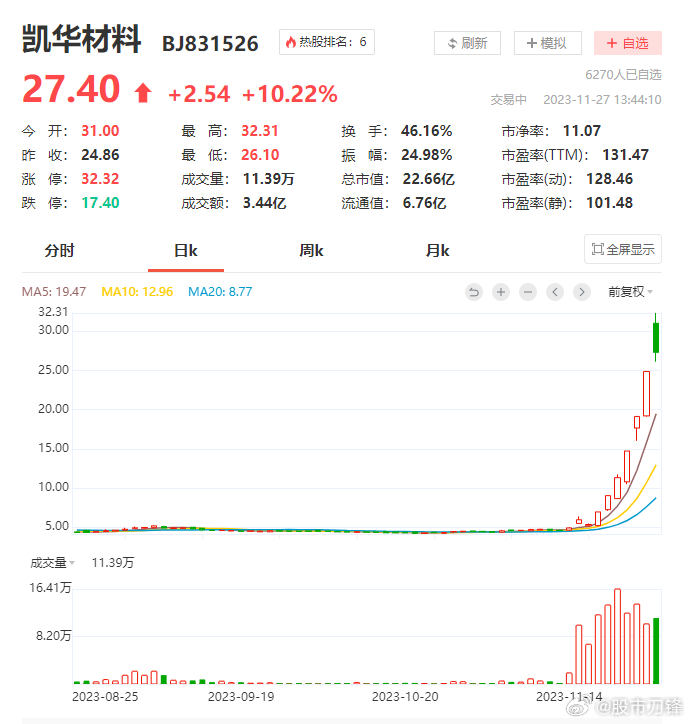Viewport: 691px width, 724px height.
Task: Click the fullscreen frame icon
Action: click(598, 249)
